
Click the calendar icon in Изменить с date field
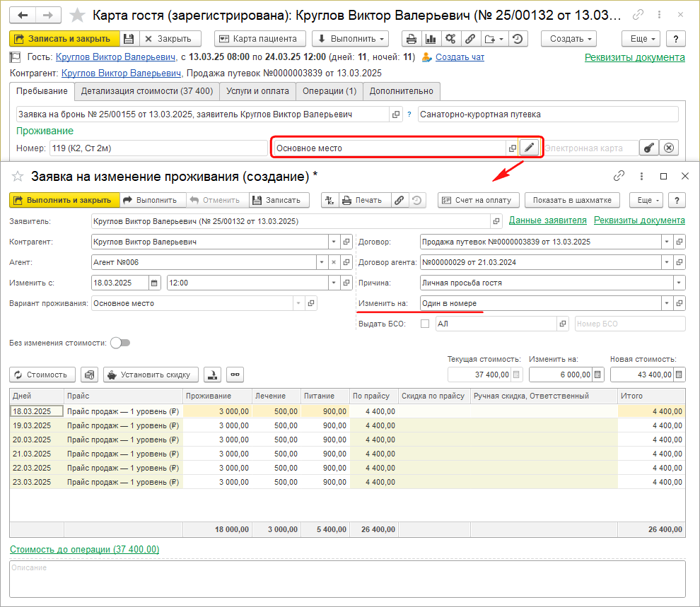(154, 283)
